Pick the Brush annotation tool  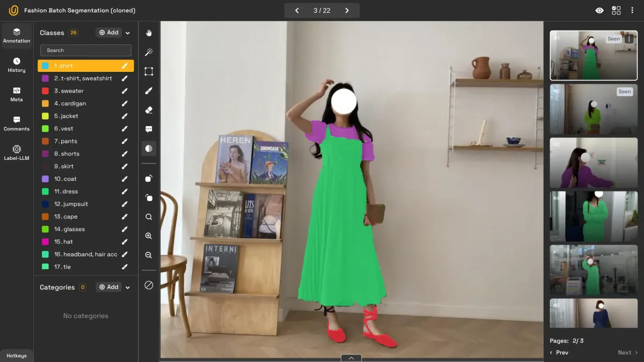pos(149,90)
